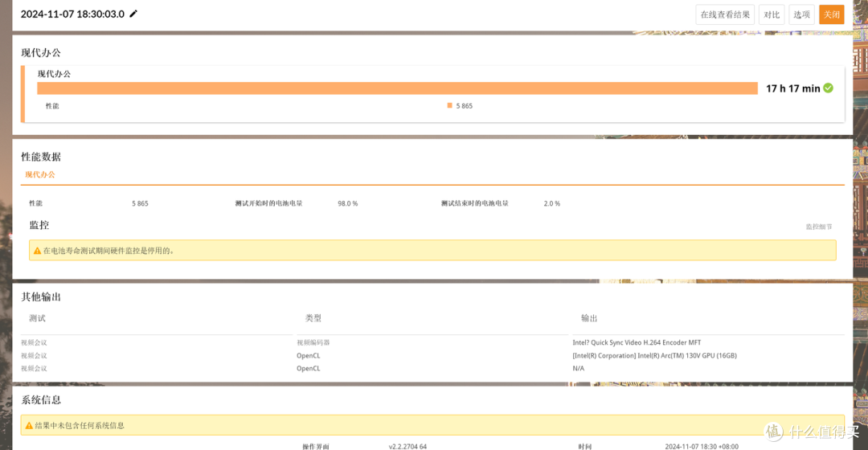
Task: Click the green checkmark valid result icon
Action: coord(828,88)
